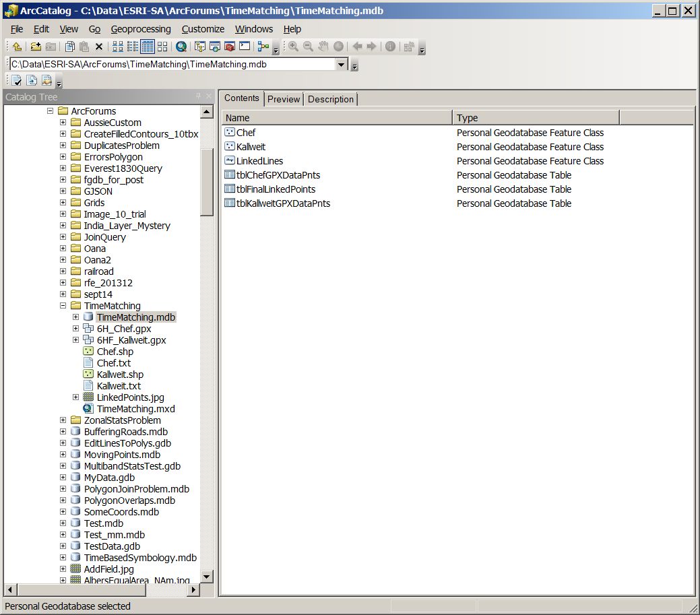Image resolution: width=700 pixels, height=615 pixels.
Task: Expand the 6H_Chef.gpx item
Action: click(x=76, y=329)
